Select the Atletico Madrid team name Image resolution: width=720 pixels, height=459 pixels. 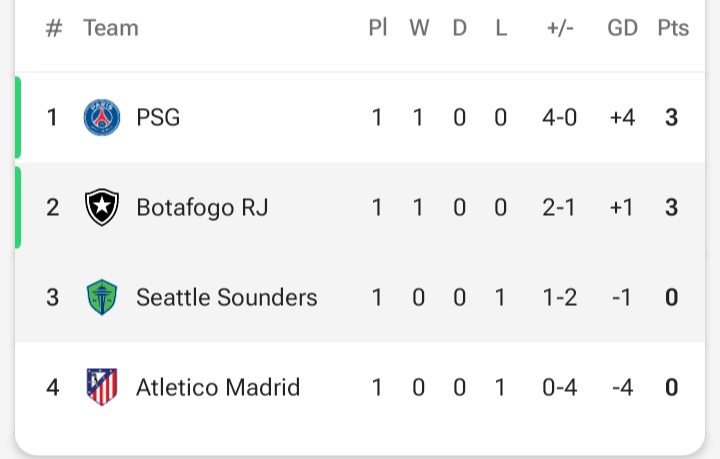coord(218,387)
